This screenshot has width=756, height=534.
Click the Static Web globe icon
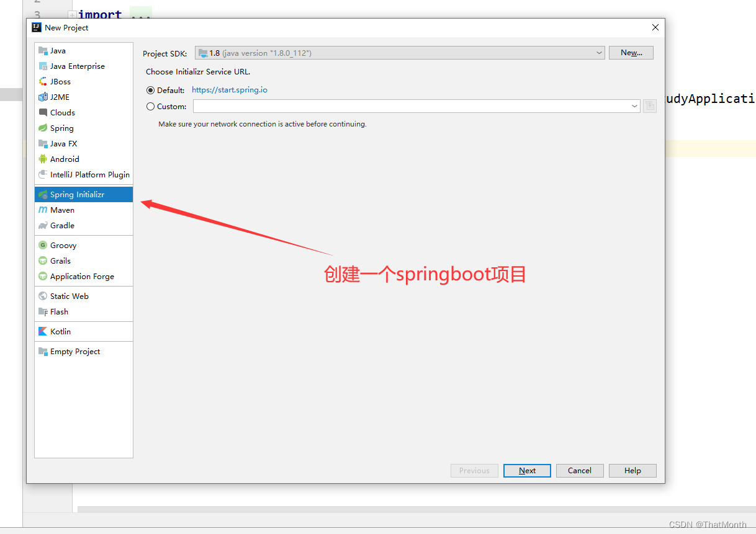(x=43, y=296)
